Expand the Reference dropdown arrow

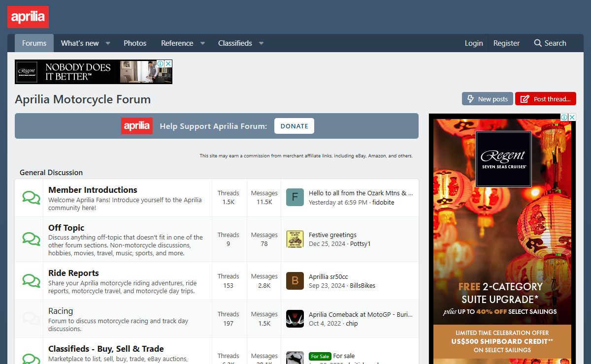(x=202, y=43)
